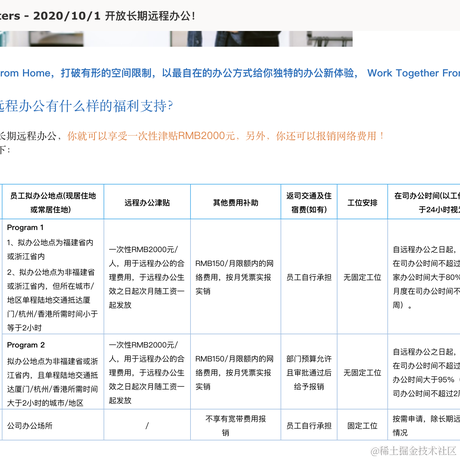Viewport: 460px width, 460px height.
Task: Click table header '员工拟办公地点(现居住地或常居住地)'
Action: 53,202
